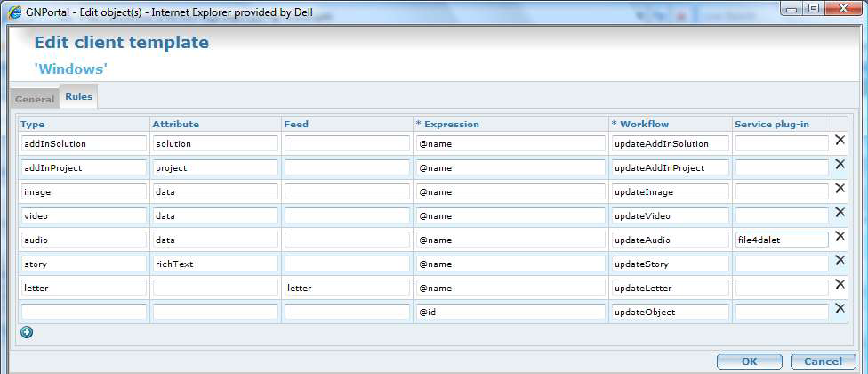
Task: Minimize the GNPortal window
Action: coord(792,9)
